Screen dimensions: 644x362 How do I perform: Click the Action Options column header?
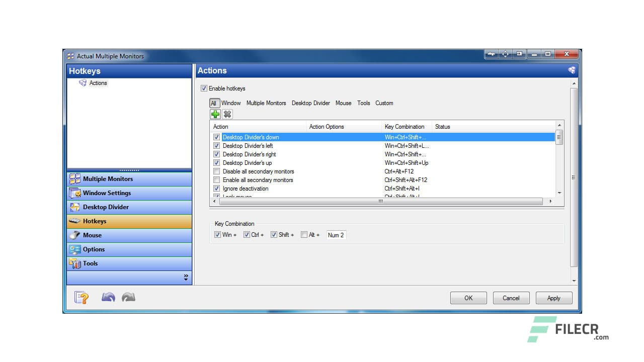[344, 127]
